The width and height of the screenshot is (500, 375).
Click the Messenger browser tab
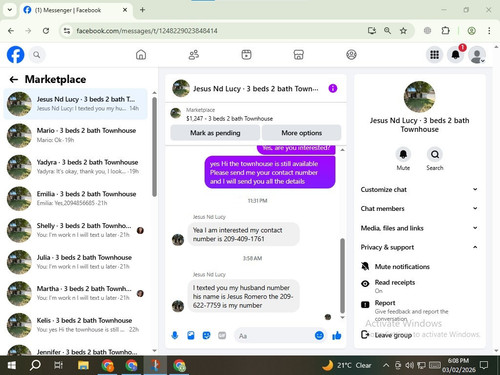(x=75, y=10)
